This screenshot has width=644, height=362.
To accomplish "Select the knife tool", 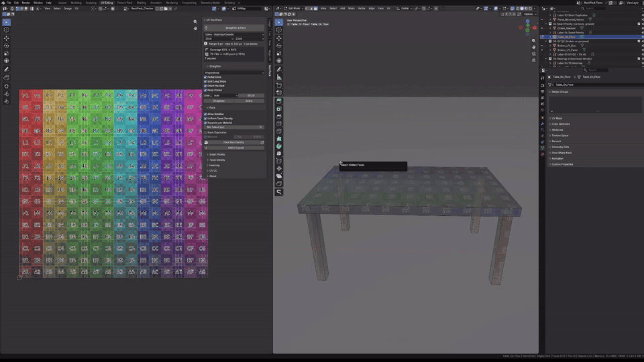I will (x=279, y=131).
